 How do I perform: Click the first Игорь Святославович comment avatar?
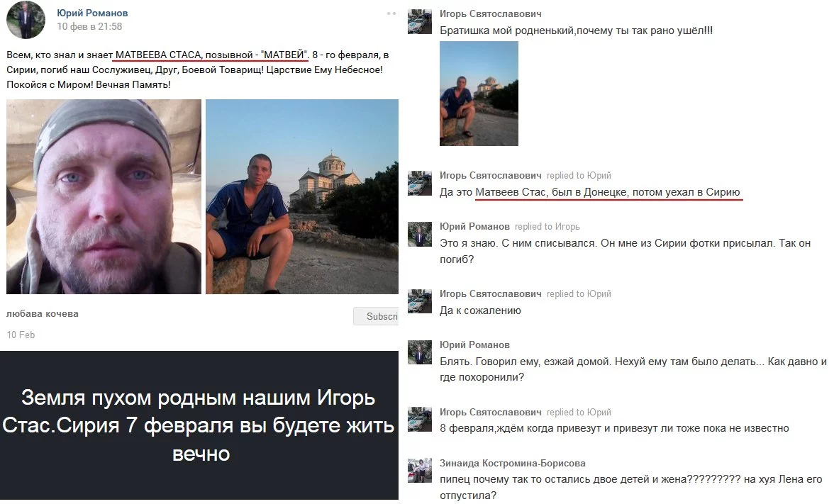coord(420,21)
